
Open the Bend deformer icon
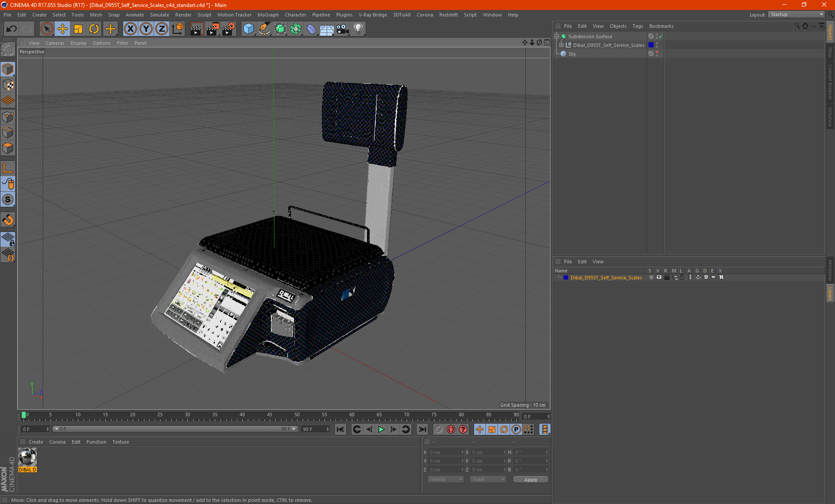point(311,29)
